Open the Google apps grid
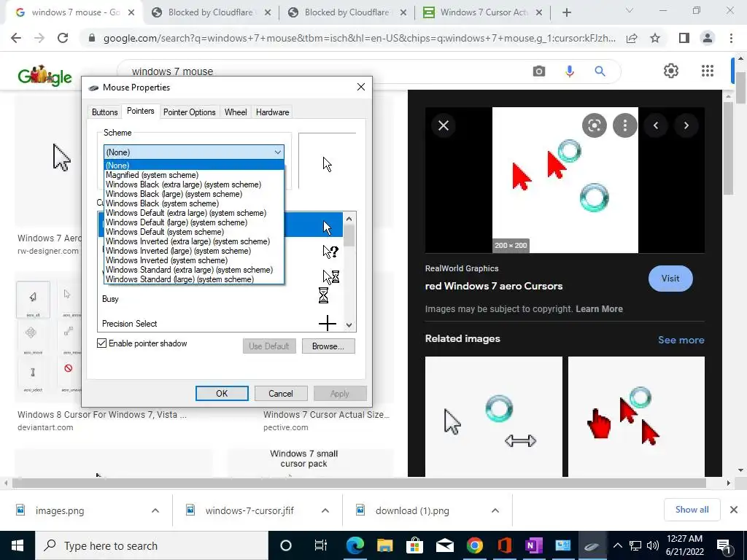The image size is (747, 560). [x=708, y=71]
